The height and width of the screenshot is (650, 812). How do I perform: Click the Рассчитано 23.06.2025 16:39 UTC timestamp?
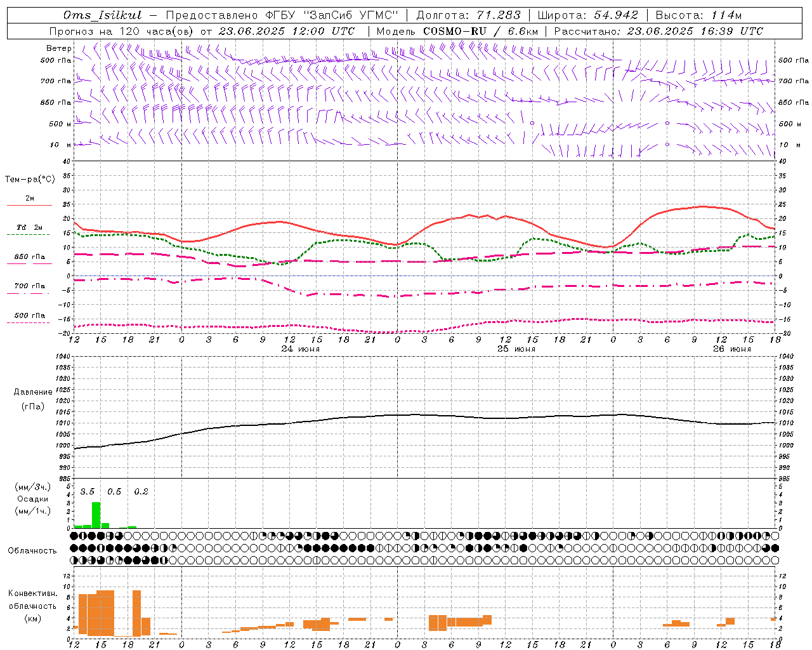658,31
